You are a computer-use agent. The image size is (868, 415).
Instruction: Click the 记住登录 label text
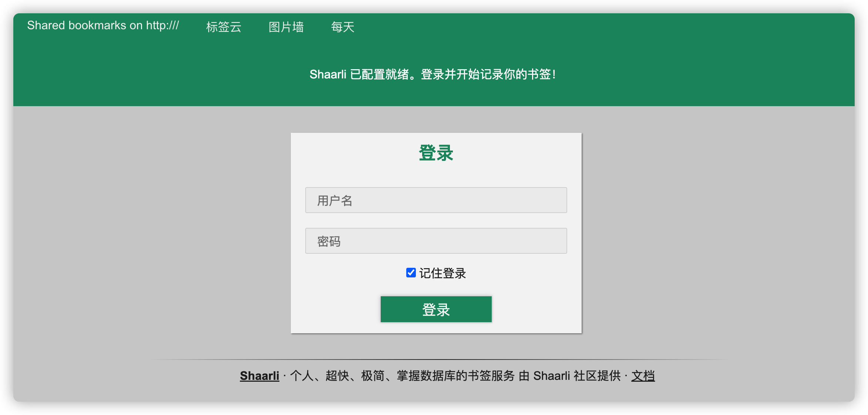click(x=443, y=273)
